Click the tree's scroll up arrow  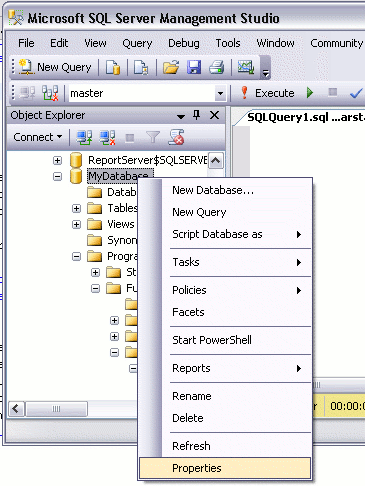pyautogui.click(x=216, y=161)
